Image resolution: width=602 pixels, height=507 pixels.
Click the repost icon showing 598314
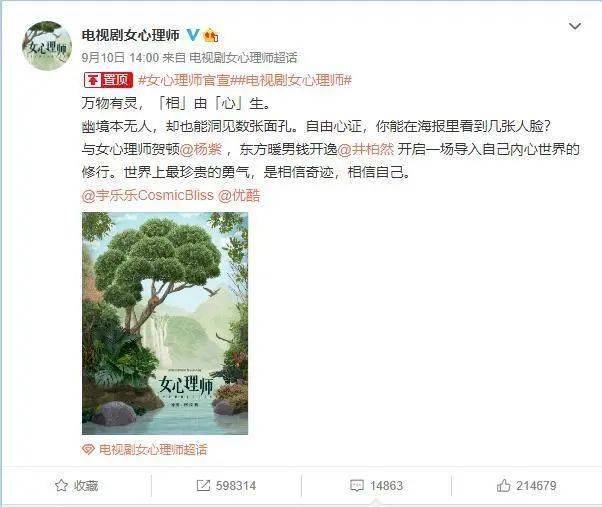203,486
